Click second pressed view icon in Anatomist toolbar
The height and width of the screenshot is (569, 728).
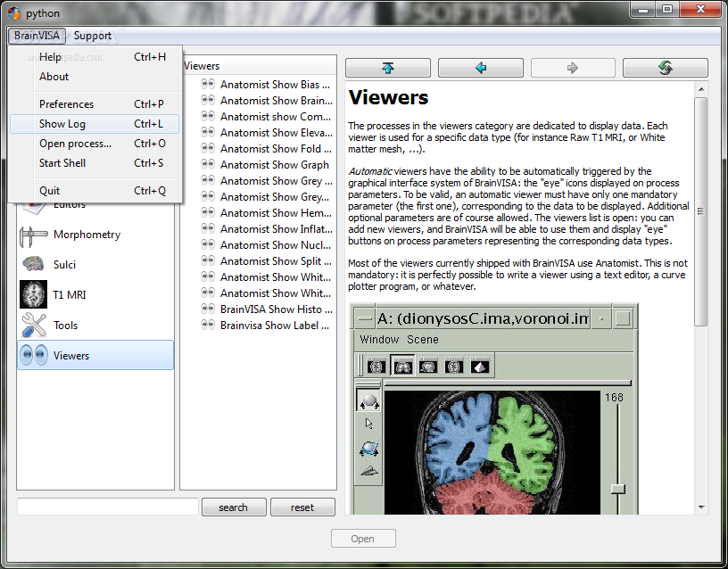point(402,367)
